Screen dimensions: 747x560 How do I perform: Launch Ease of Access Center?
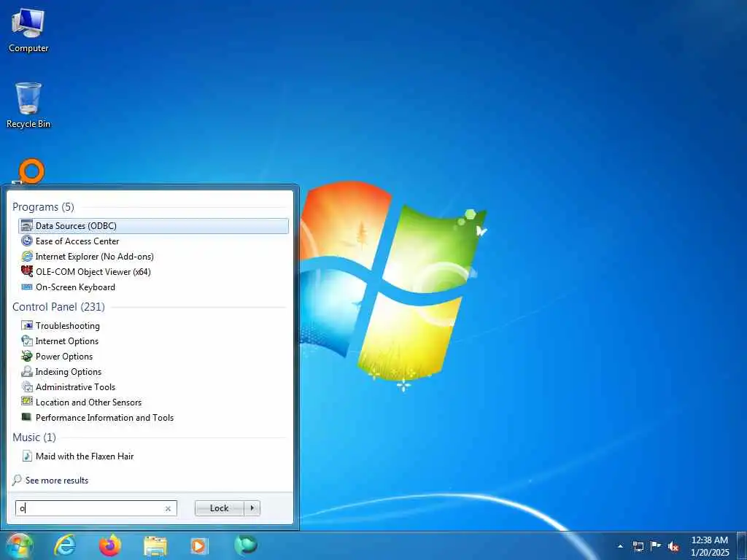pos(153,241)
